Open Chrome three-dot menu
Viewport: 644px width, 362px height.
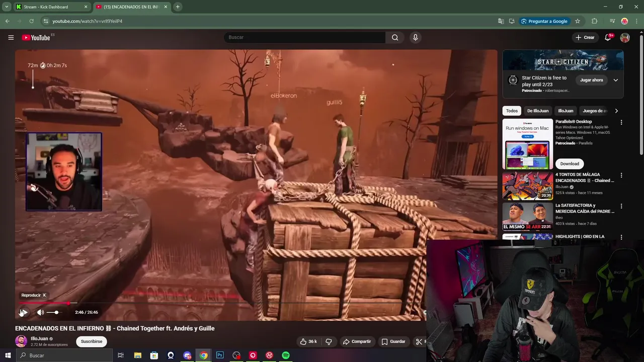[x=636, y=21]
